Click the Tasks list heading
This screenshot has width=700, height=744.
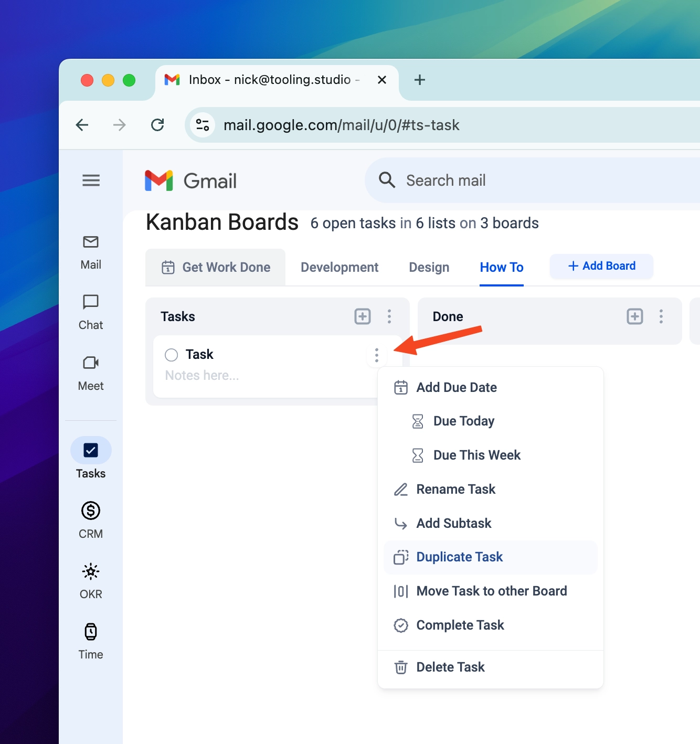(178, 316)
